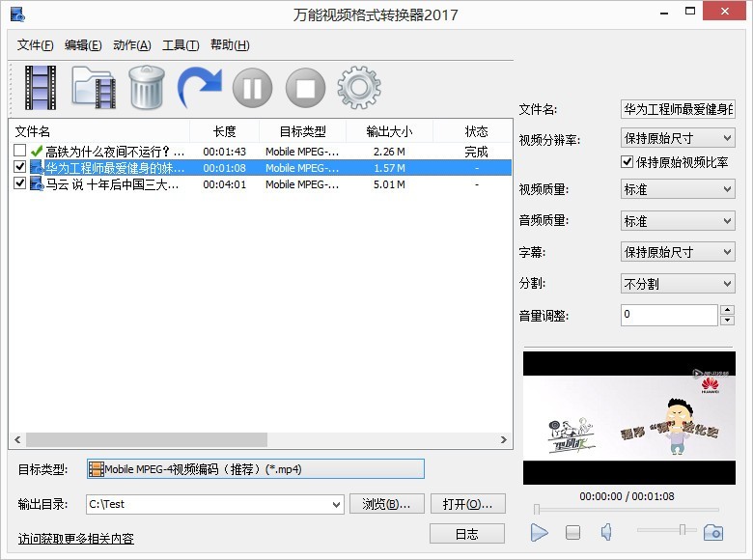Click the 打开(O)... button
Screen dimensions: 753x560
tap(467, 504)
